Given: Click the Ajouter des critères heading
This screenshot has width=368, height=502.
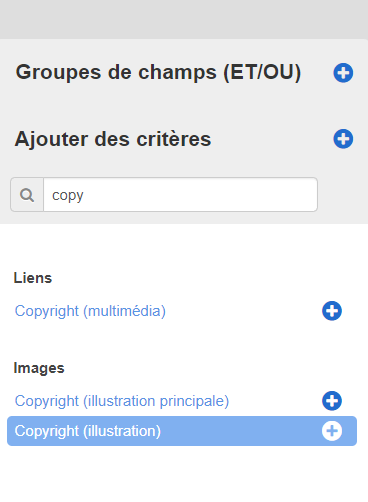Looking at the screenshot, I should [113, 139].
